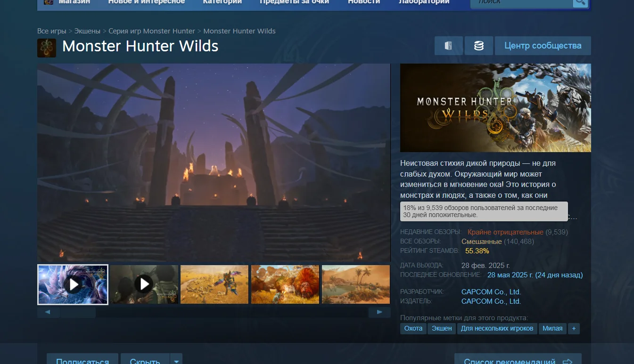This screenshot has height=364, width=634.
Task: Go to Все игры breadcrumb
Action: pos(52,31)
